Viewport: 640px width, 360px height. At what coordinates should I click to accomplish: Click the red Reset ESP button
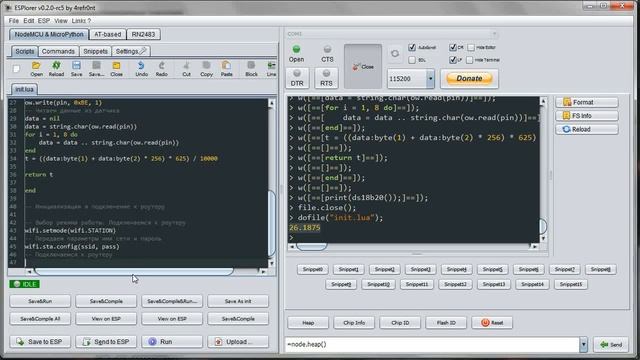click(x=492, y=322)
